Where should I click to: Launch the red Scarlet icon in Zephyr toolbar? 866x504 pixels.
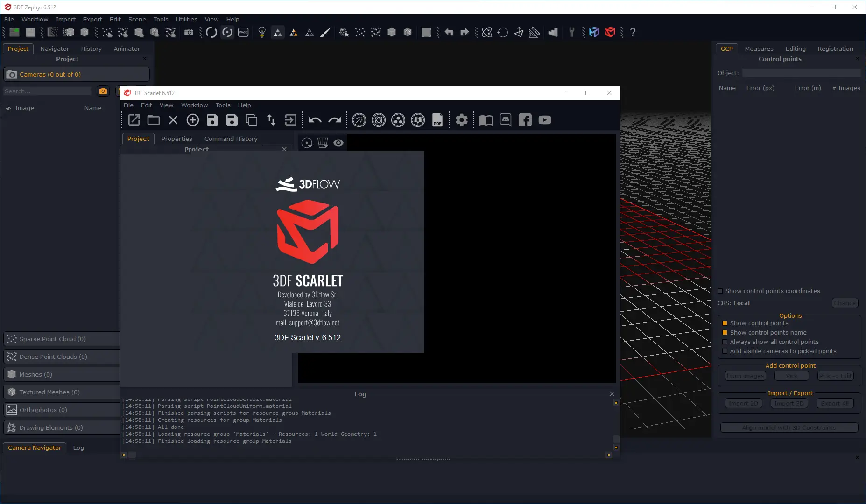point(610,32)
